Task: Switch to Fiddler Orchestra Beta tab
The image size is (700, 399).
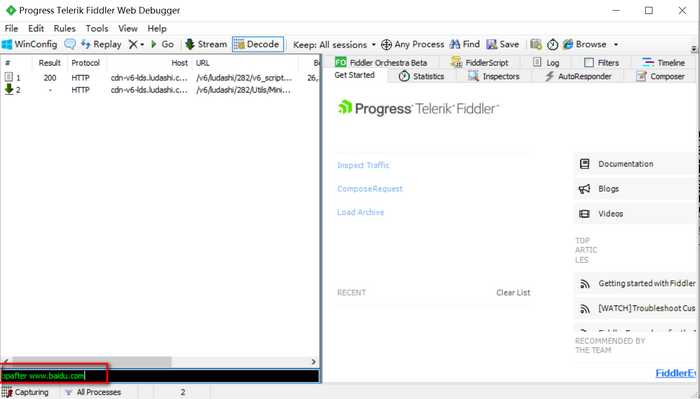Action: point(381,62)
